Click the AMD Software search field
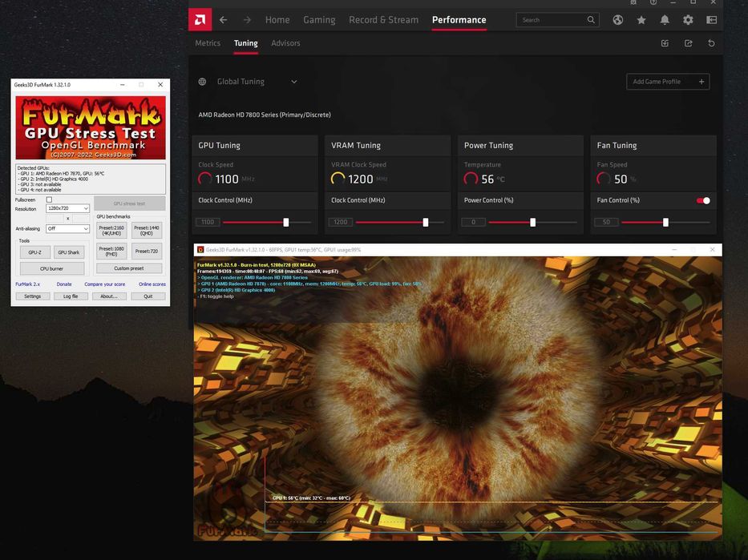 pyautogui.click(x=558, y=20)
